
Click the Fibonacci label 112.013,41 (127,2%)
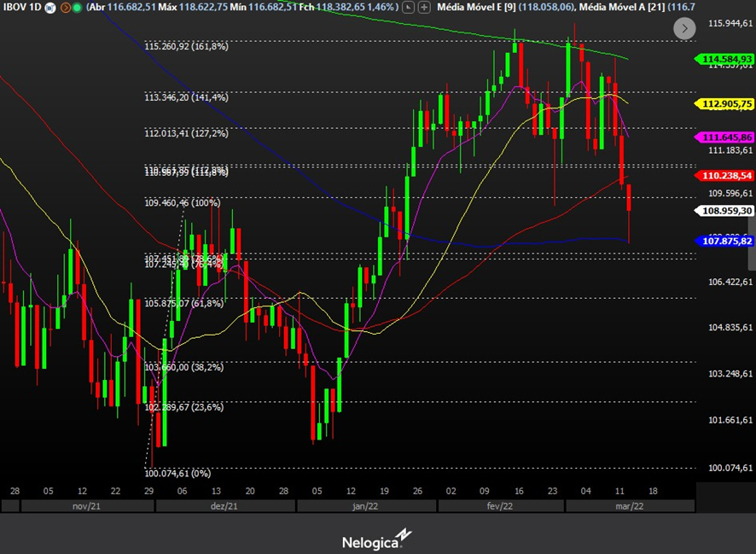point(186,133)
